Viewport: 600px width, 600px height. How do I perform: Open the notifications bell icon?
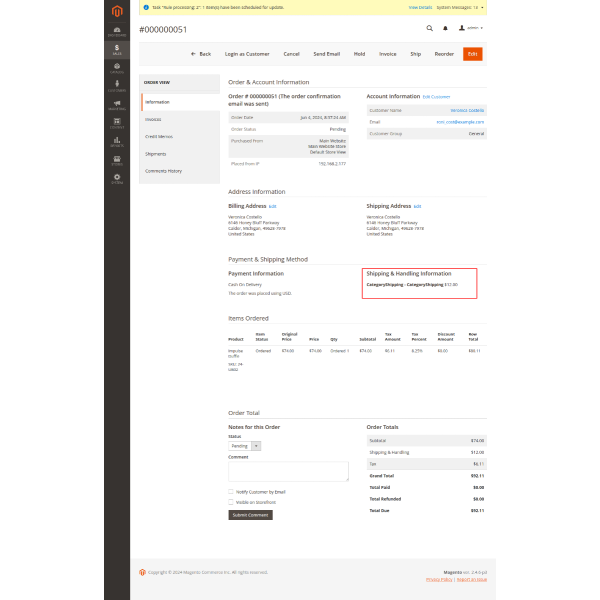click(445, 29)
